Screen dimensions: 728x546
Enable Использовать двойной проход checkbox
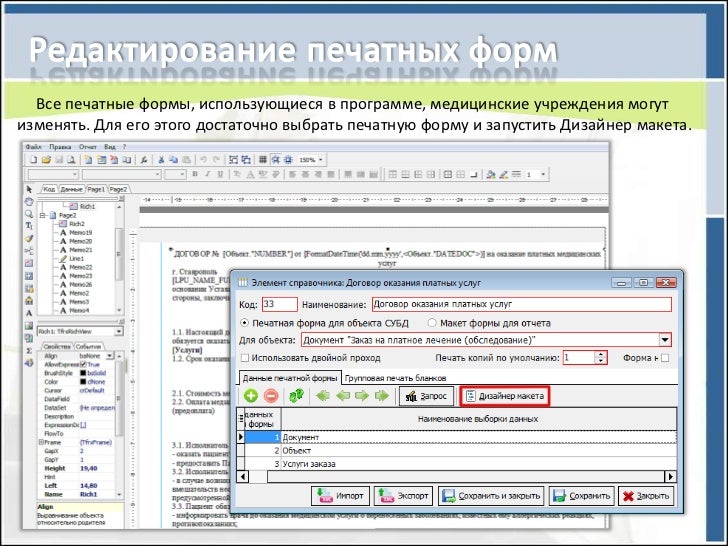(x=245, y=358)
